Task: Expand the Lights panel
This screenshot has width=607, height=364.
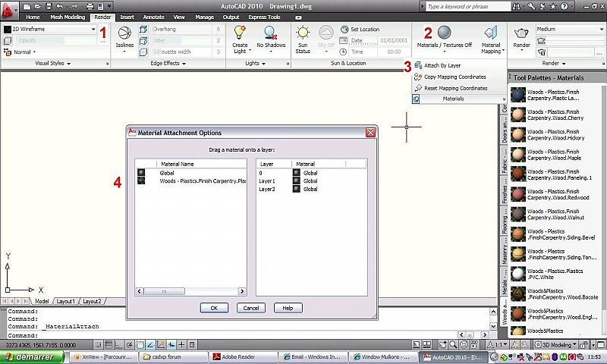Action: click(x=256, y=63)
